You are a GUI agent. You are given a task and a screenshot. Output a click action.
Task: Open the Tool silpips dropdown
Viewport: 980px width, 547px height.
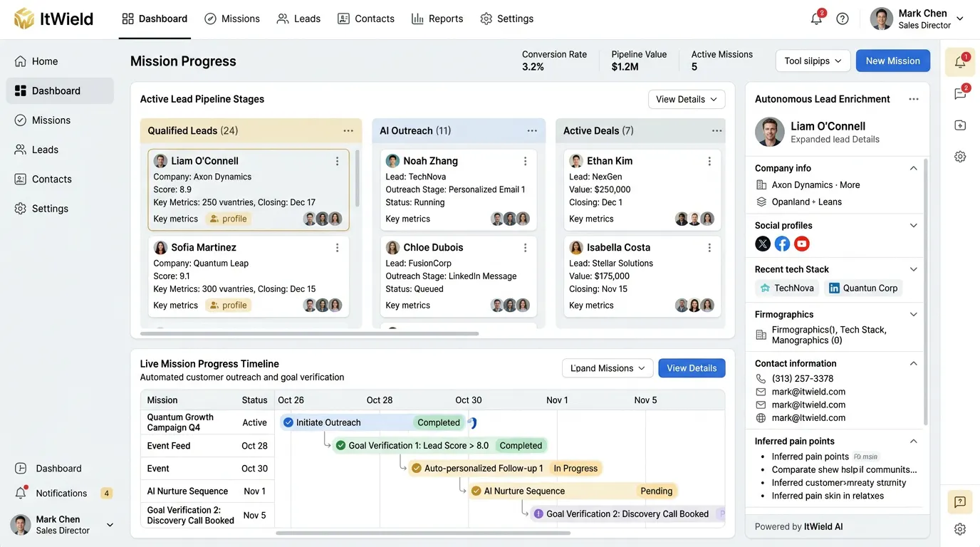(x=813, y=61)
